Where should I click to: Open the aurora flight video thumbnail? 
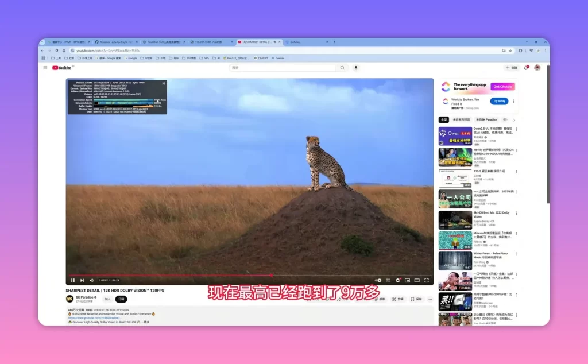pyautogui.click(x=455, y=157)
